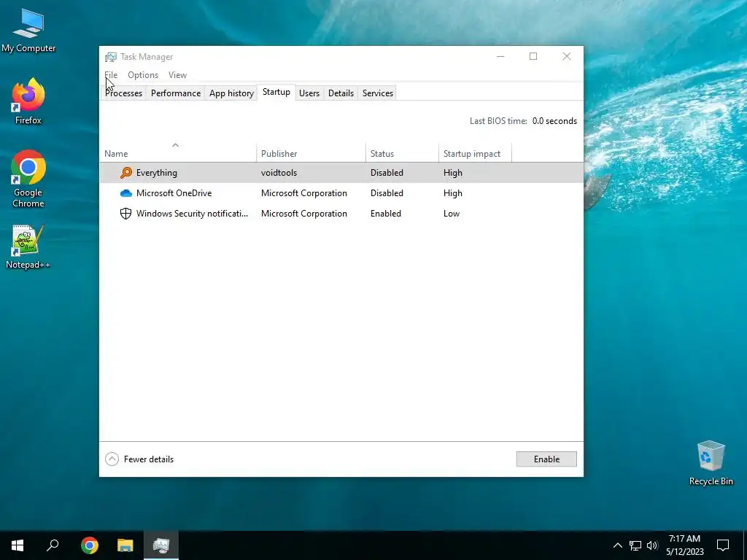Open the View menu
Screen dimensions: 747x560
pyautogui.click(x=178, y=75)
